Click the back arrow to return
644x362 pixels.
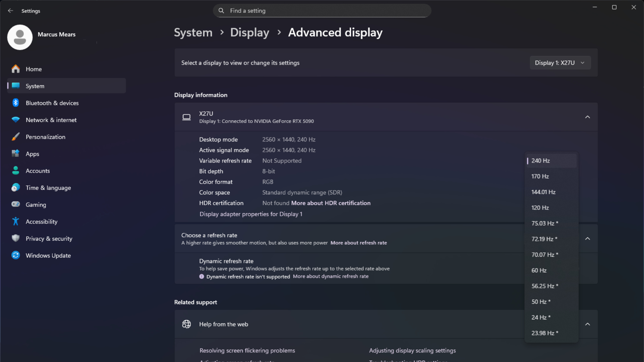(10, 10)
